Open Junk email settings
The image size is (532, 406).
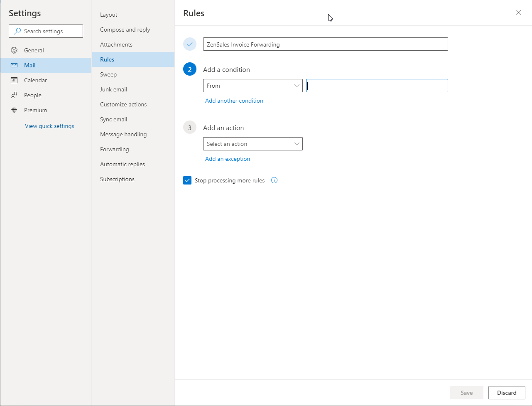133,89
